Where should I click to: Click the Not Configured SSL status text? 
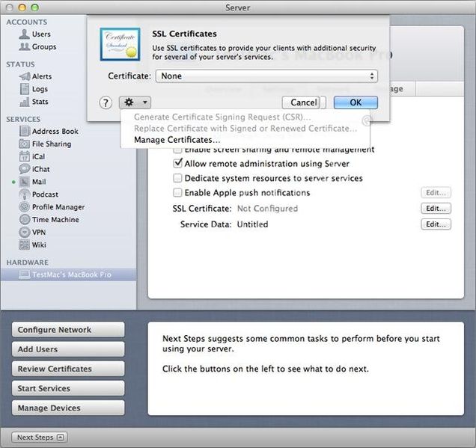(x=267, y=209)
